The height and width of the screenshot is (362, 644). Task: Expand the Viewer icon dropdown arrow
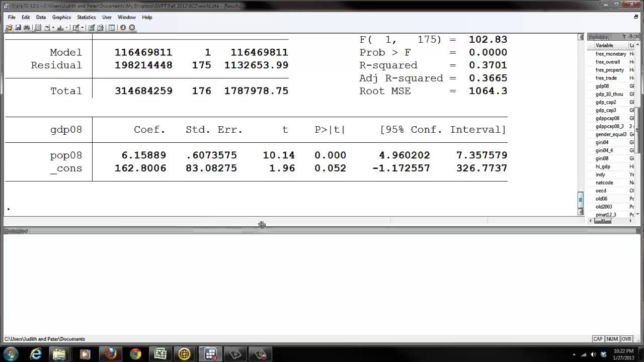click(x=52, y=28)
